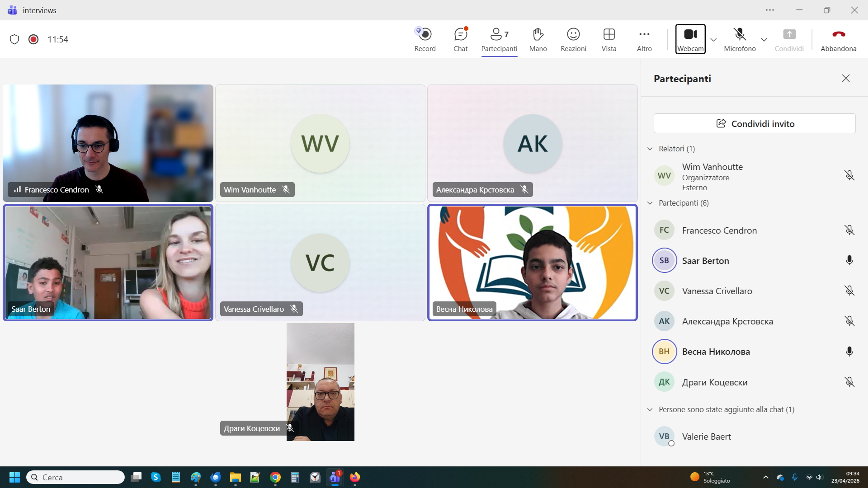Select Драги Коцевски video tile
The width and height of the screenshot is (868, 488).
tap(321, 382)
